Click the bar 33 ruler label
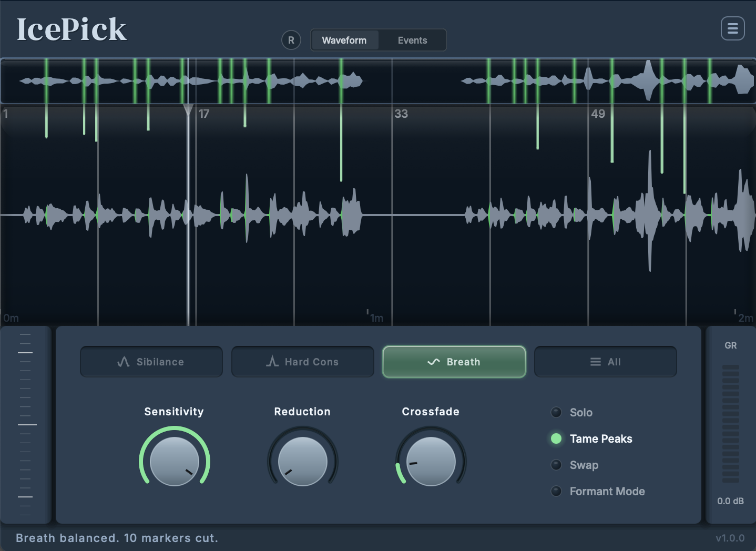Image resolution: width=756 pixels, height=551 pixels. 401,114
